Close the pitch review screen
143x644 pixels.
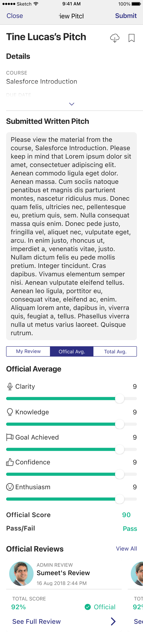[x=15, y=16]
